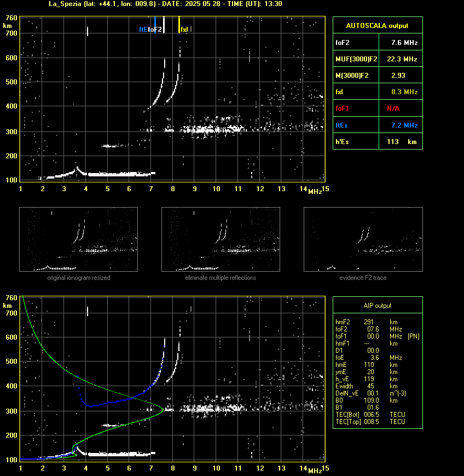Click the blue ftEs label in AUTOSCALA table
The width and height of the screenshot is (464, 476).
coord(341,125)
